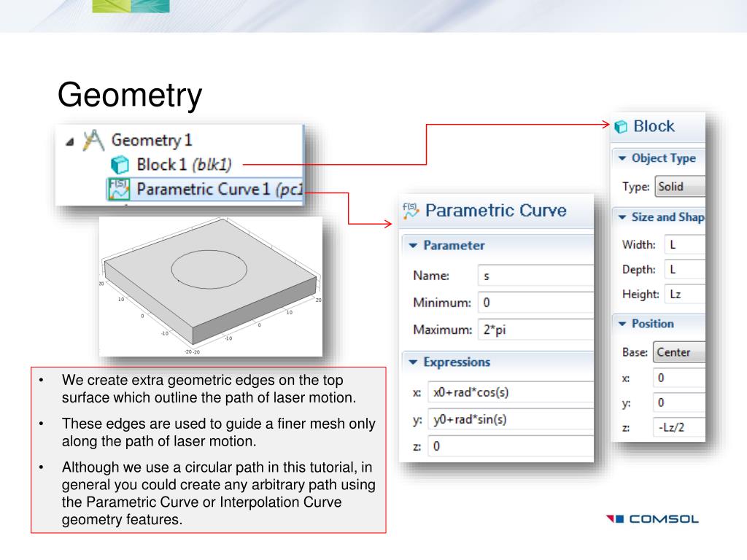The height and width of the screenshot is (560, 747).
Task: Click the Parametric Curve 1 f(s) icon
Action: tap(119, 189)
